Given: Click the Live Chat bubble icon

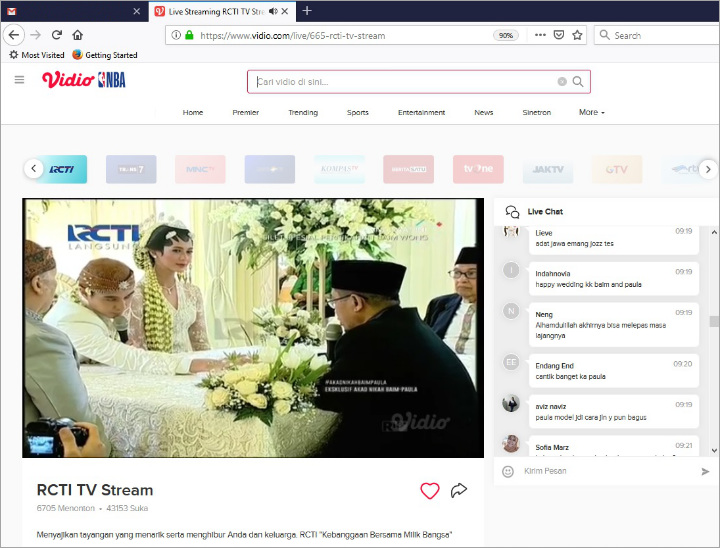Looking at the screenshot, I should (x=512, y=212).
